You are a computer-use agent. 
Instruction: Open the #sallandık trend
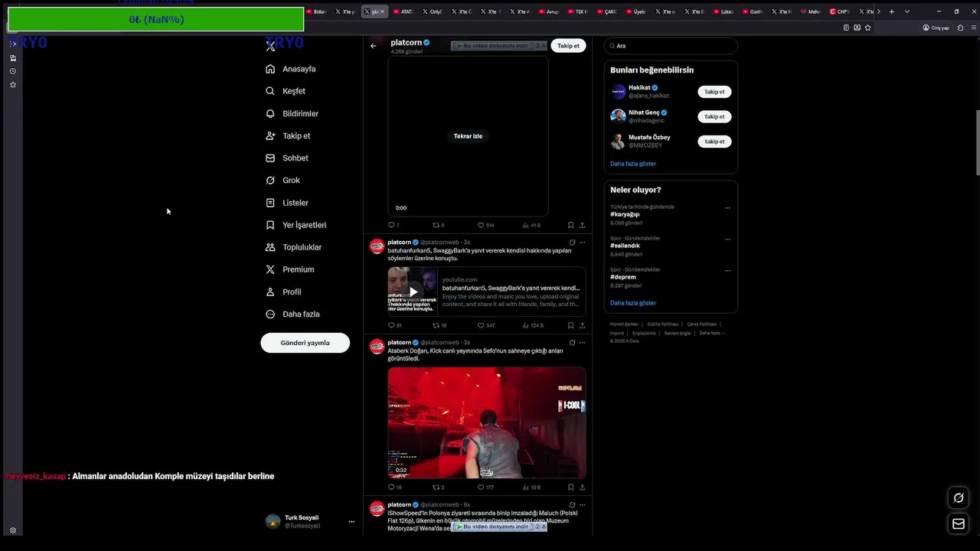click(625, 246)
